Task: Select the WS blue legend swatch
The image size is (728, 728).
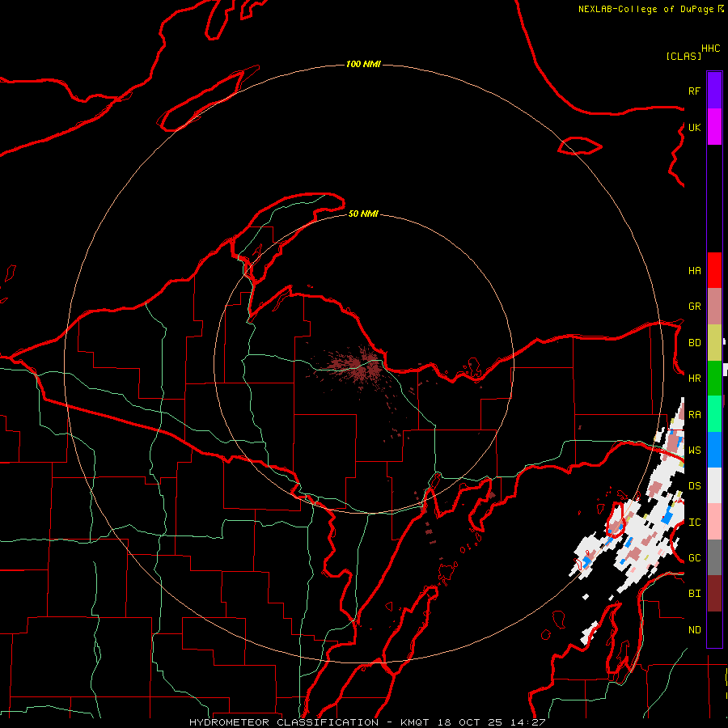Action: point(714,450)
